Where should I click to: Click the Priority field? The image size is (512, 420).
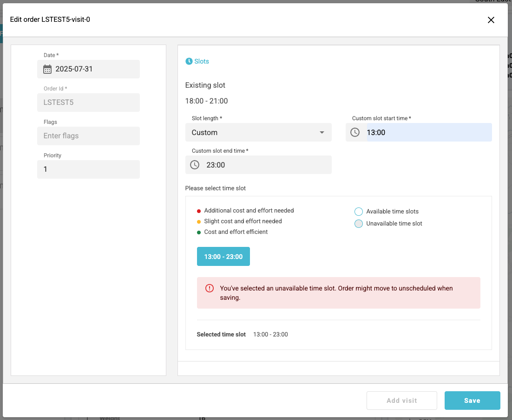(x=88, y=169)
